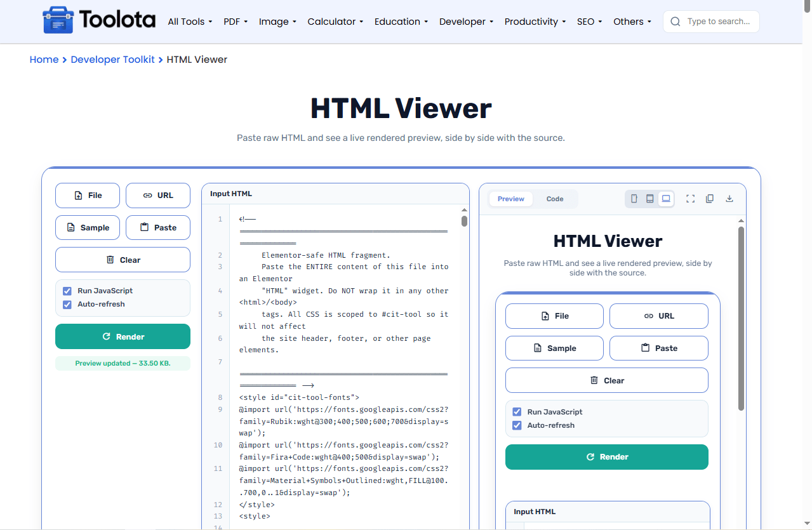Switch preview to laptop width
Viewport: 812px width, 530px height.
coord(665,199)
